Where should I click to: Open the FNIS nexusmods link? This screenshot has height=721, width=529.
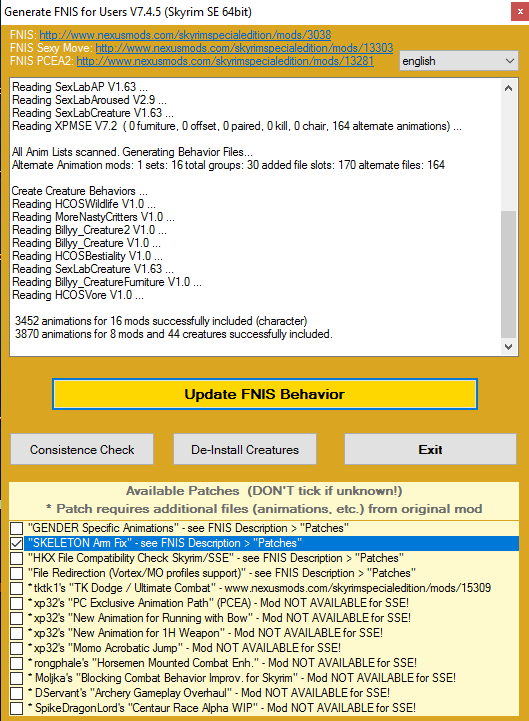[185, 35]
